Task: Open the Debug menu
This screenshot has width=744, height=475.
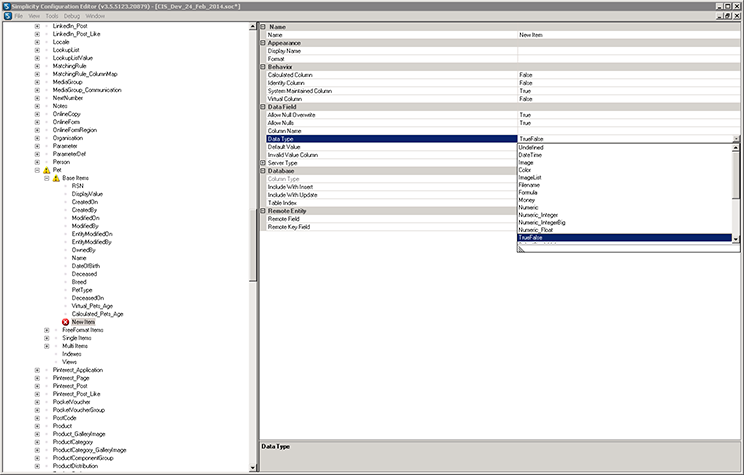Action: tap(72, 16)
